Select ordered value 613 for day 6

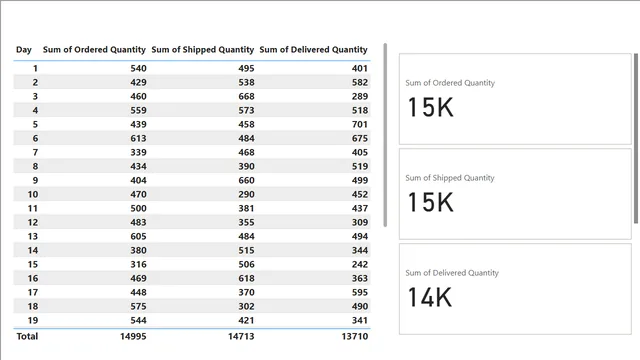coord(138,138)
